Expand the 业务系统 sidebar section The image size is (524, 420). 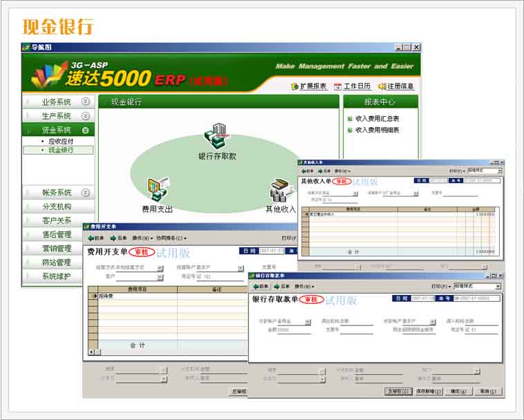(x=85, y=102)
